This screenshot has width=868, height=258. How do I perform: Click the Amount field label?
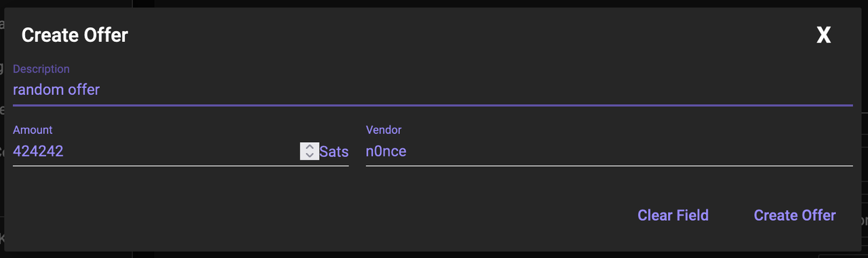click(33, 130)
